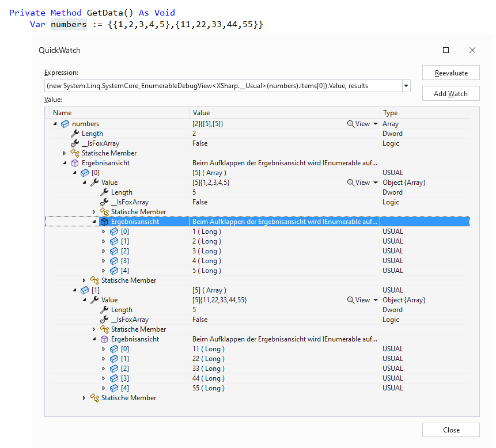Expand the 1 ( Long ) item
Screen dimensions: 496x448
104,231
